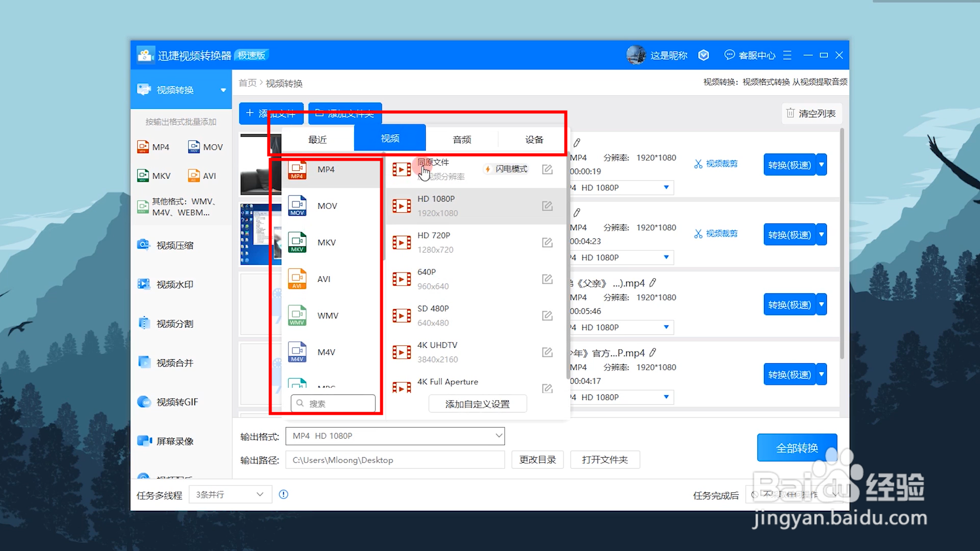Screen dimensions: 980x551
Task: Click 视频裁剪 scissors for first video
Action: tap(698, 164)
